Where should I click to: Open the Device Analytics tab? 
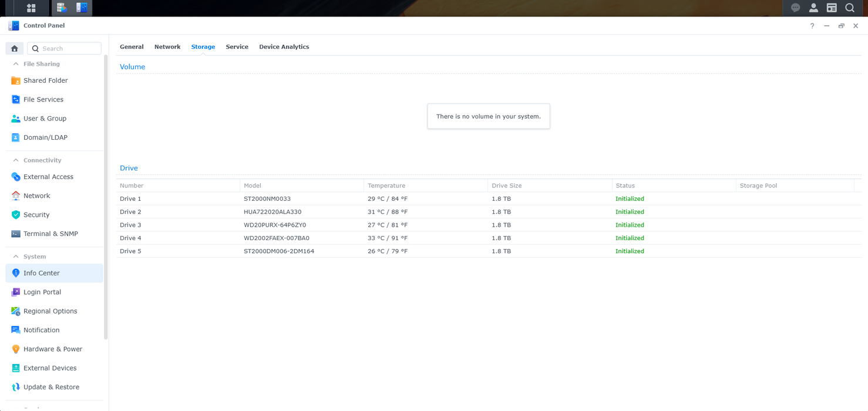click(284, 47)
